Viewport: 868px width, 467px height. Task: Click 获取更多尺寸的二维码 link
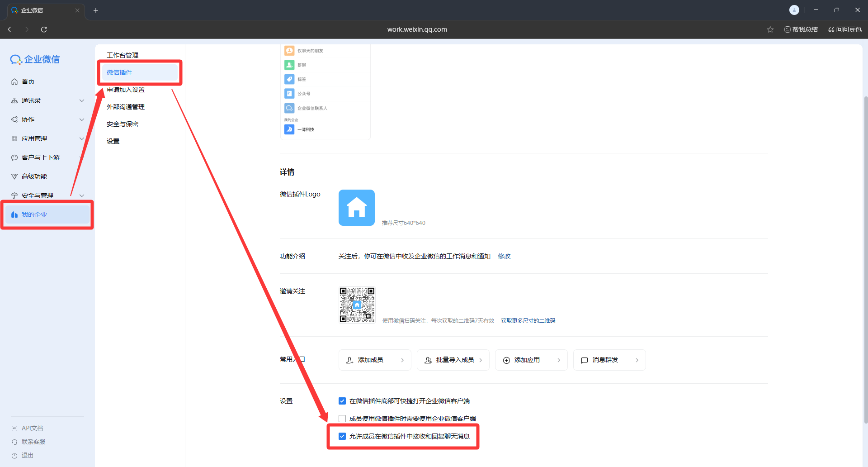[528, 320]
